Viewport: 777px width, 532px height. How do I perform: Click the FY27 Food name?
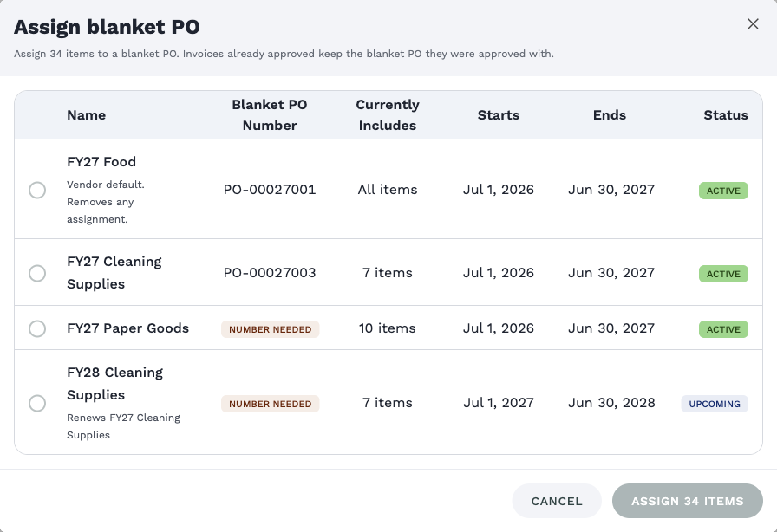(x=101, y=161)
